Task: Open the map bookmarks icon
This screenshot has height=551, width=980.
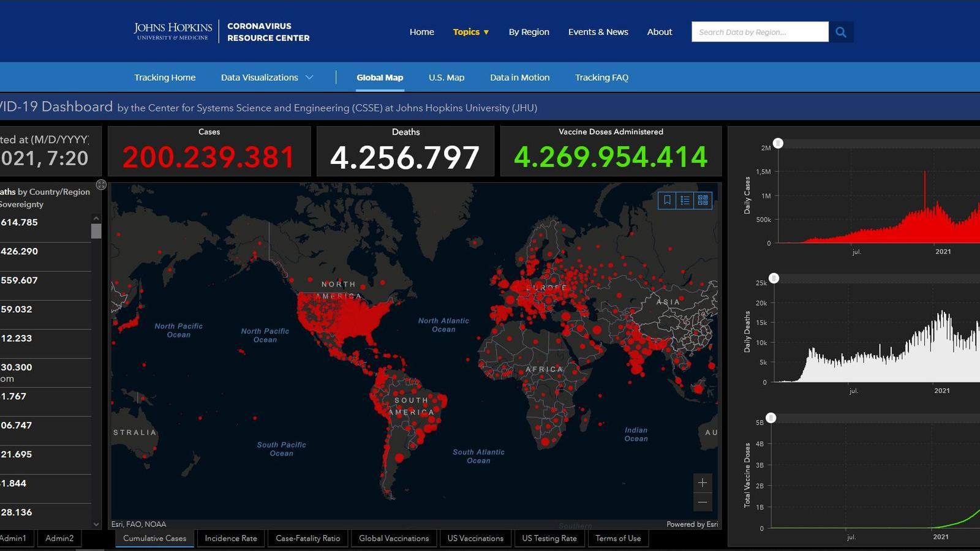Action: click(x=667, y=200)
